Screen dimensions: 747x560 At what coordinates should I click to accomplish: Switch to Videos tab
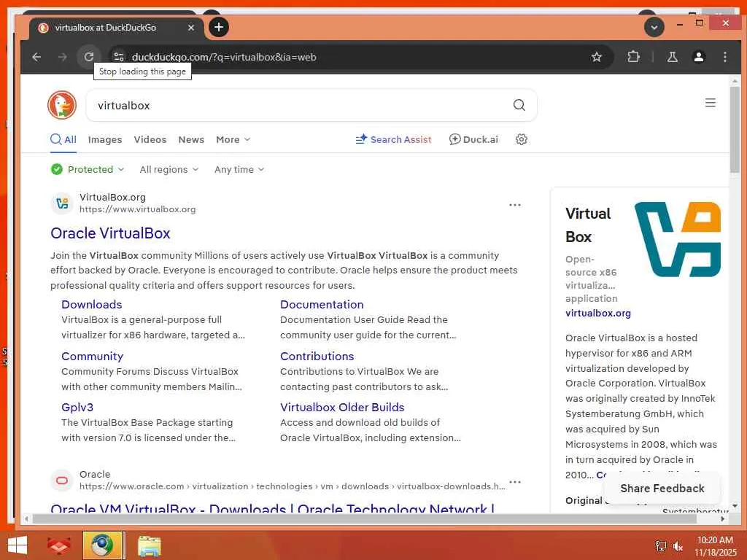point(150,139)
